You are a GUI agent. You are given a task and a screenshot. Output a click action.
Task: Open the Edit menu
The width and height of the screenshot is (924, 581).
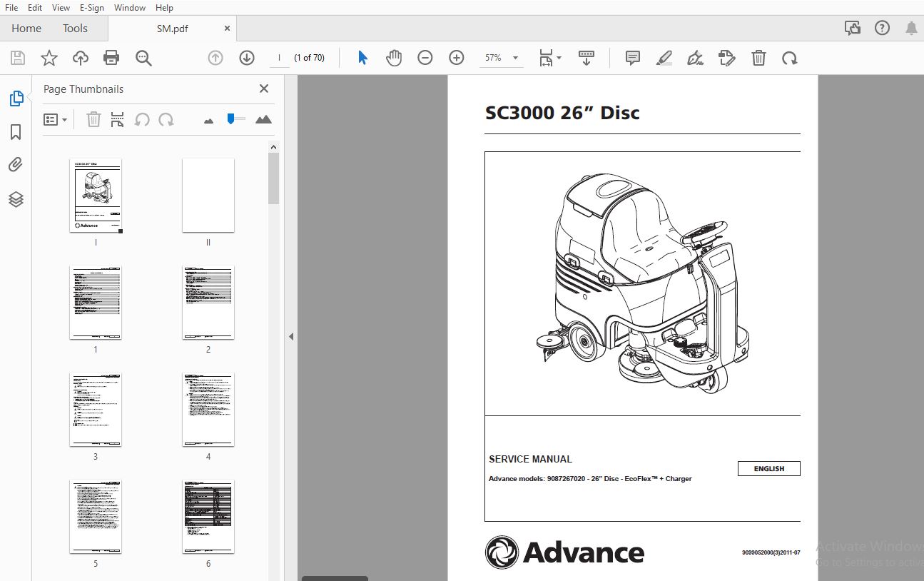coord(35,7)
